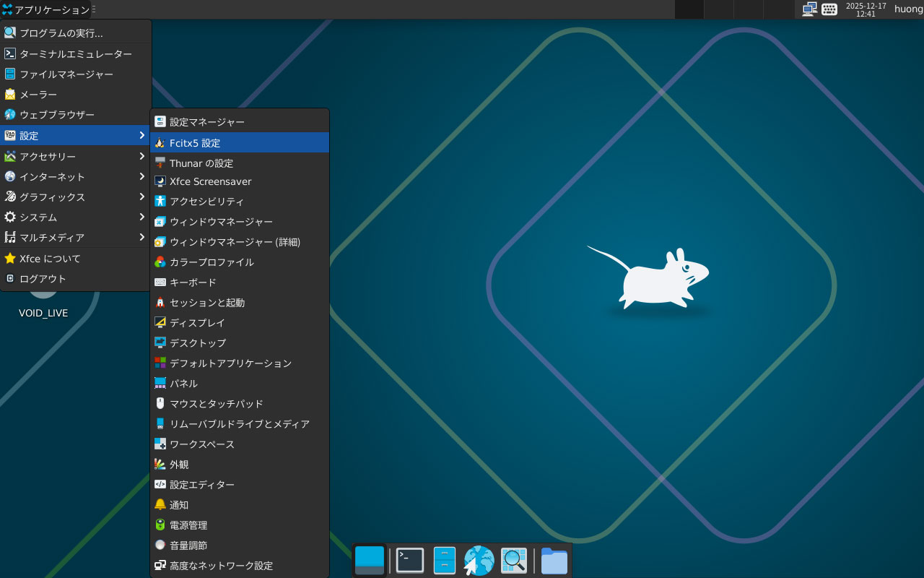Choose 外観 appearance settings

239,465
